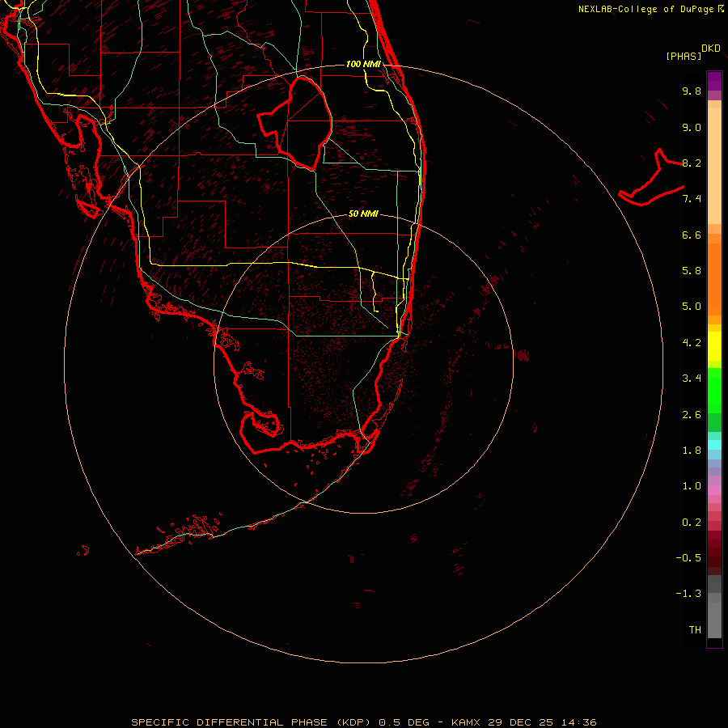Pick the yellow swatch in the color bar
This screenshot has width=728, height=728.
714,346
